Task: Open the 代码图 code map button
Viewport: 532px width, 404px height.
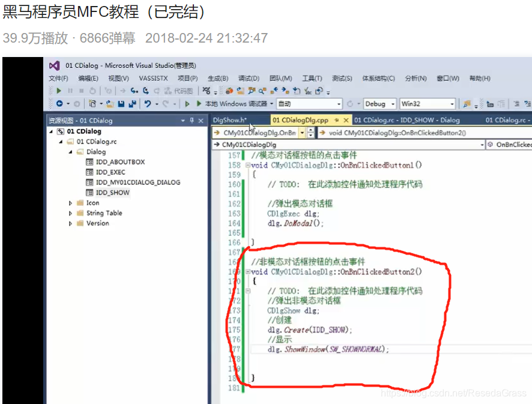Action: [179, 91]
